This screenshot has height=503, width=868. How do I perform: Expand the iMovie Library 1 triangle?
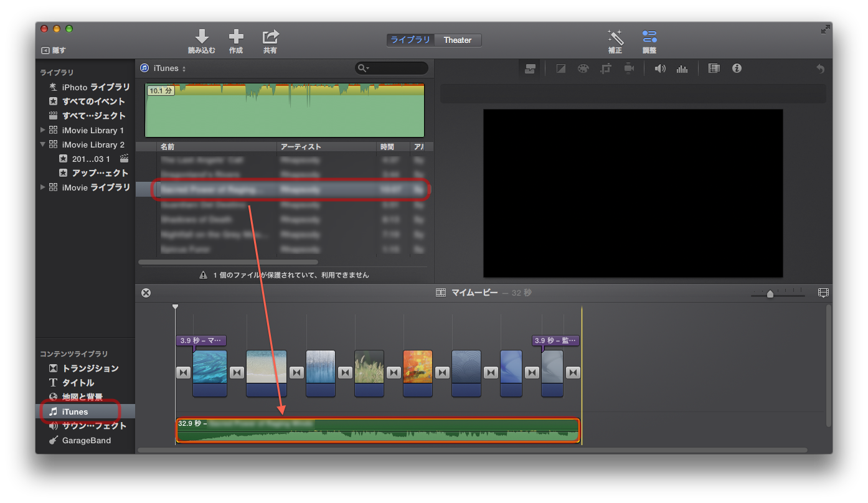43,130
